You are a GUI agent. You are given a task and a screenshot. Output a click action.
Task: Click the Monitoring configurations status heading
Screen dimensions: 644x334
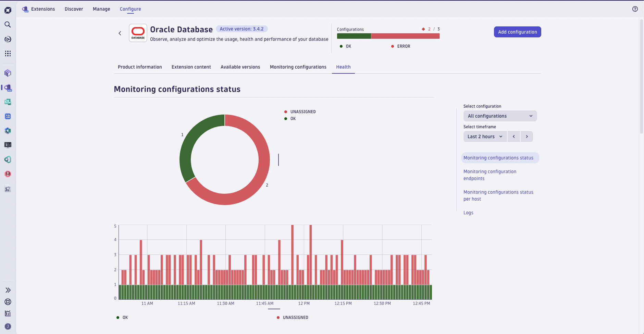[177, 89]
